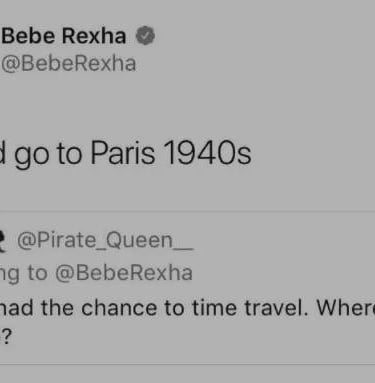The height and width of the screenshot is (383, 375).
Task: Click the word "Where" in the quoted tweet
Action: pos(346,308)
